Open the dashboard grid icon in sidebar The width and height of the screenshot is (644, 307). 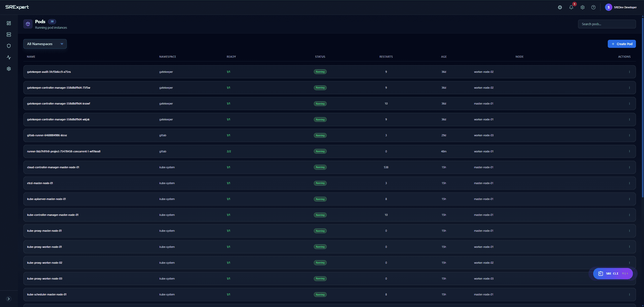[9, 23]
